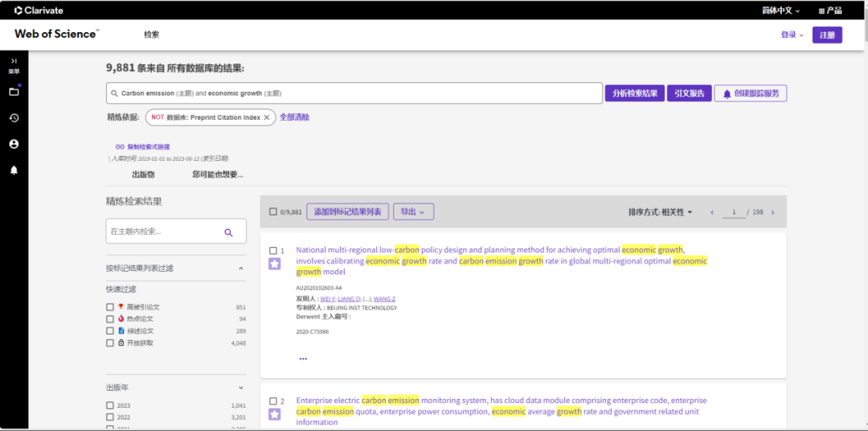Click the star icon under result 1

tap(275, 264)
